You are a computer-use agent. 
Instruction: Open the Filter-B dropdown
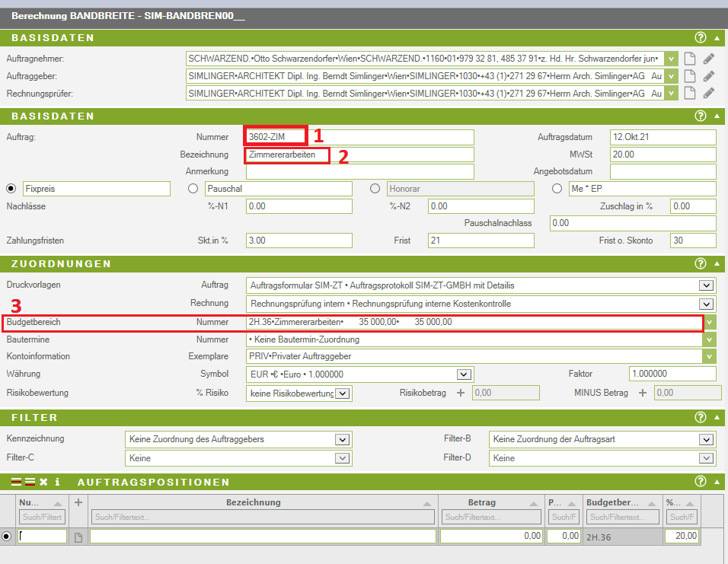pos(706,439)
